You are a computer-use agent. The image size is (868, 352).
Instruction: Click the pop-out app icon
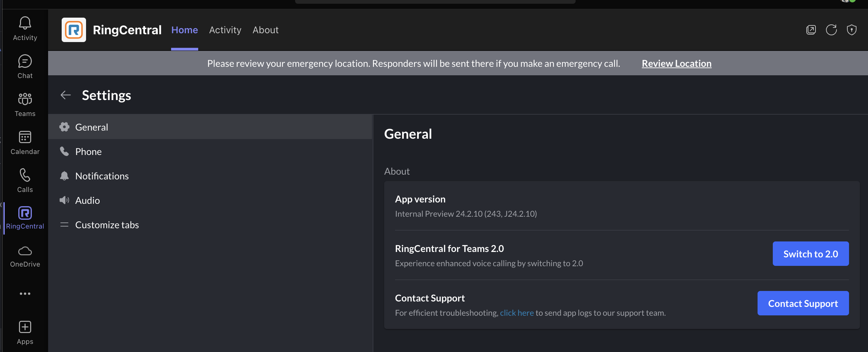pyautogui.click(x=811, y=30)
